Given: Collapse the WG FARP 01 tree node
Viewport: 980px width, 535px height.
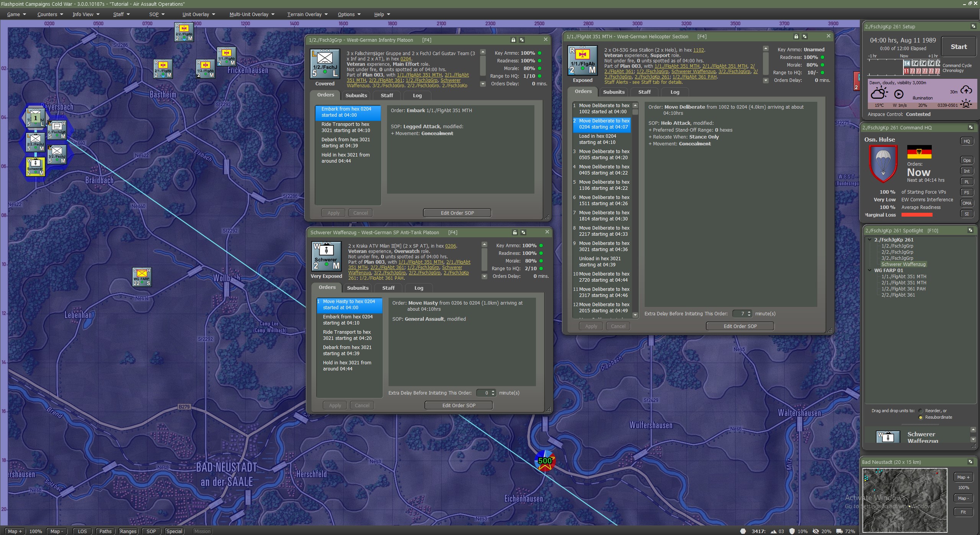Looking at the screenshot, I should click(x=870, y=270).
